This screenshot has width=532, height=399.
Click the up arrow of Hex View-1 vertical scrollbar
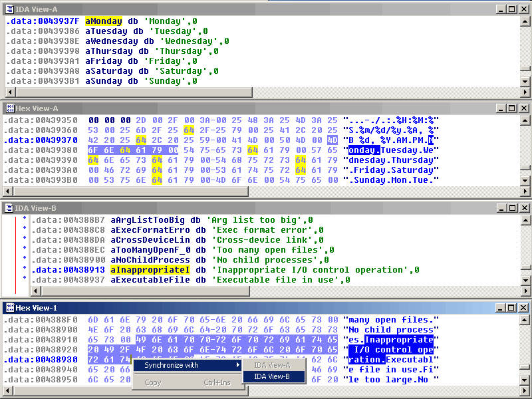[x=525, y=320]
